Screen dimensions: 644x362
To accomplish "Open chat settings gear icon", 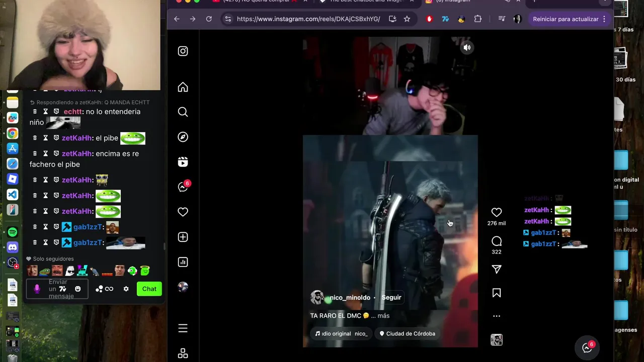I will [126, 289].
